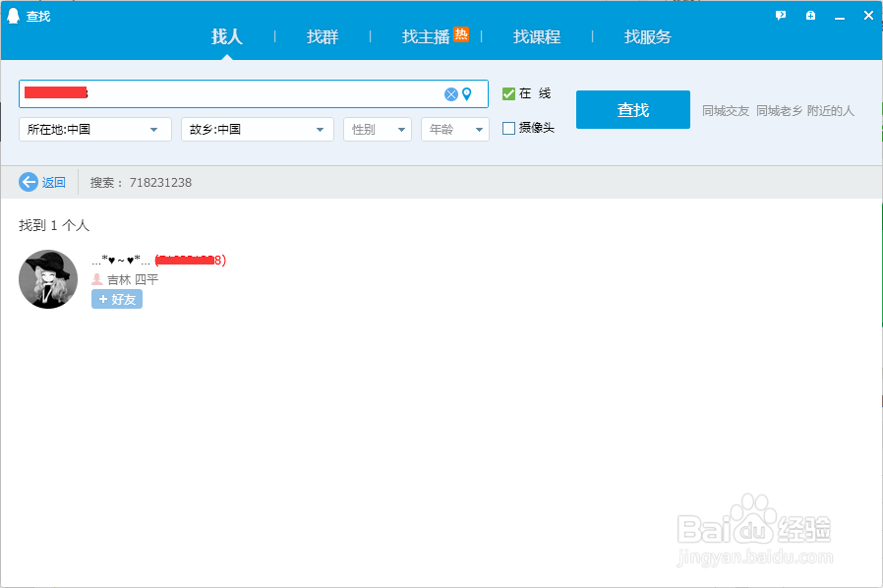The width and height of the screenshot is (883, 588).
Task: Enable the 摄像头 camera checkbox
Action: 508,128
